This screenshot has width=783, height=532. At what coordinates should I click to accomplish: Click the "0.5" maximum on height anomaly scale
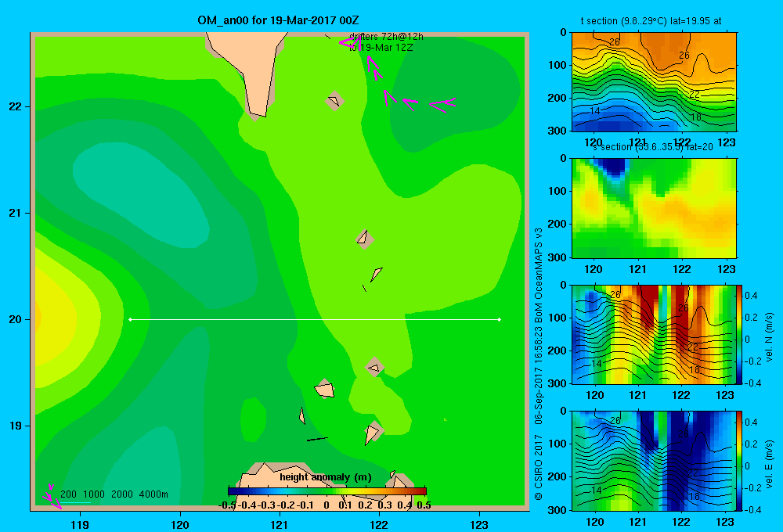click(x=424, y=505)
